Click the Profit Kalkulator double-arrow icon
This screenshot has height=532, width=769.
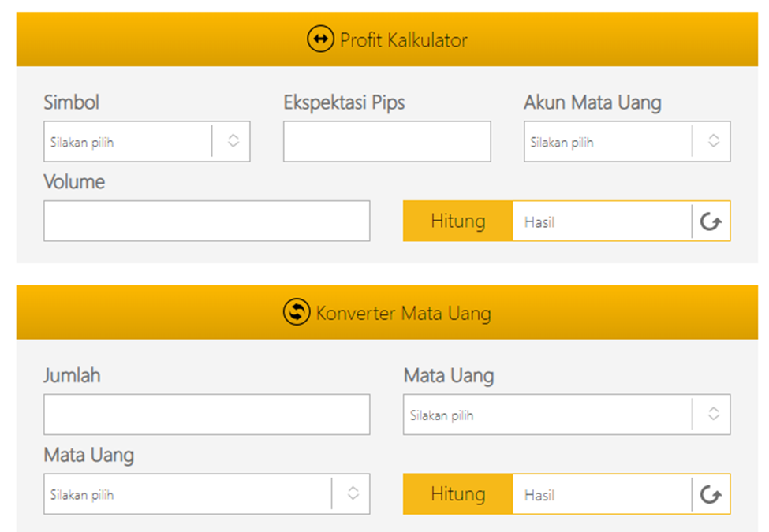coord(320,39)
